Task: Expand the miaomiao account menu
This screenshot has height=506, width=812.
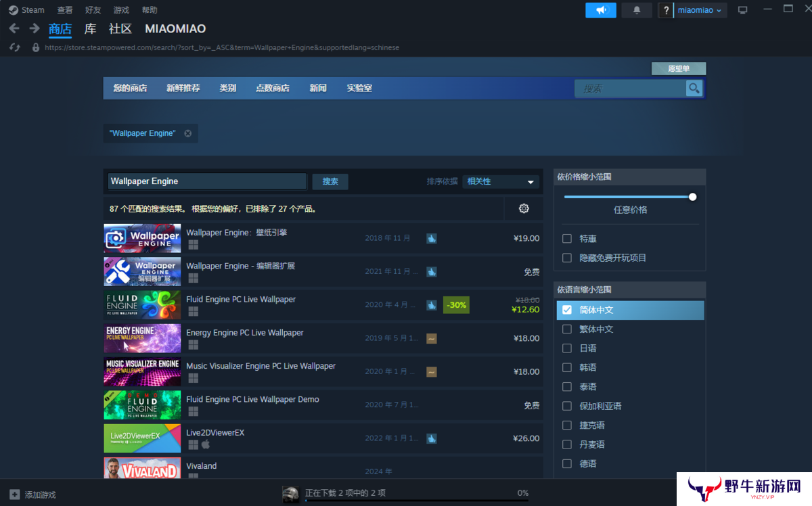Action: pyautogui.click(x=701, y=10)
